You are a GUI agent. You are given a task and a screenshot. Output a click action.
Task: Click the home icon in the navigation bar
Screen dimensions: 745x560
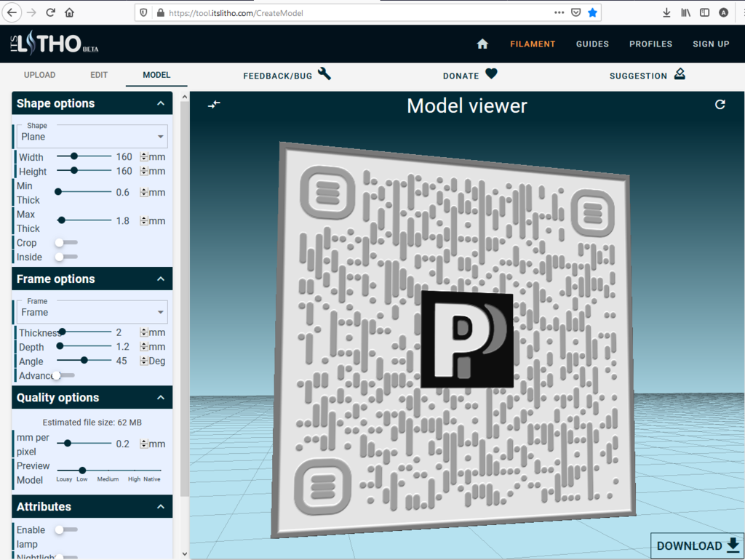[482, 44]
